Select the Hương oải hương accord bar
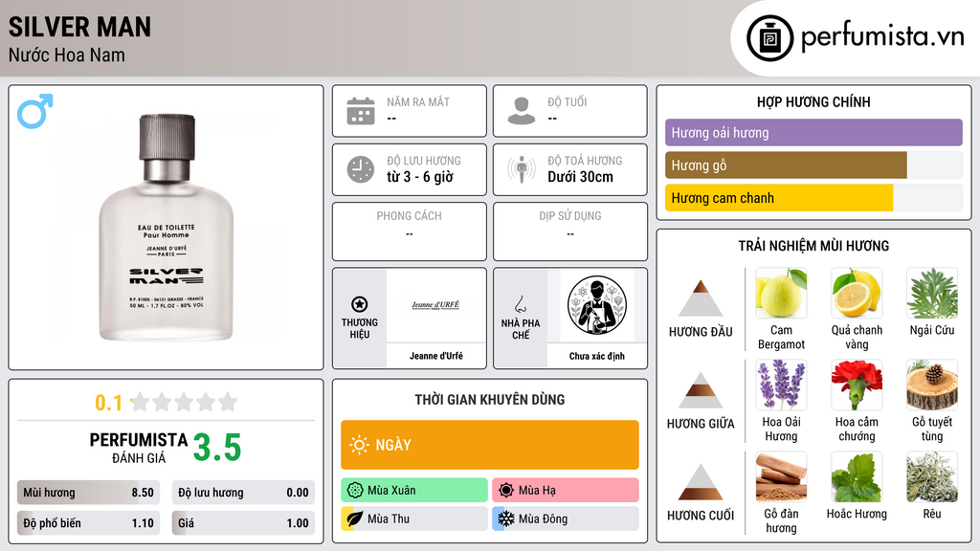Image resolution: width=980 pixels, height=551 pixels. [x=813, y=132]
